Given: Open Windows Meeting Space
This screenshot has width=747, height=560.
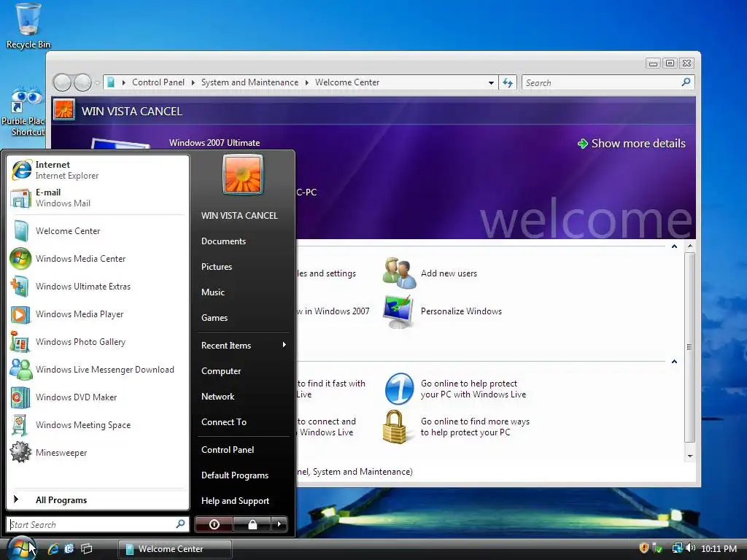Looking at the screenshot, I should click(x=98, y=425).
